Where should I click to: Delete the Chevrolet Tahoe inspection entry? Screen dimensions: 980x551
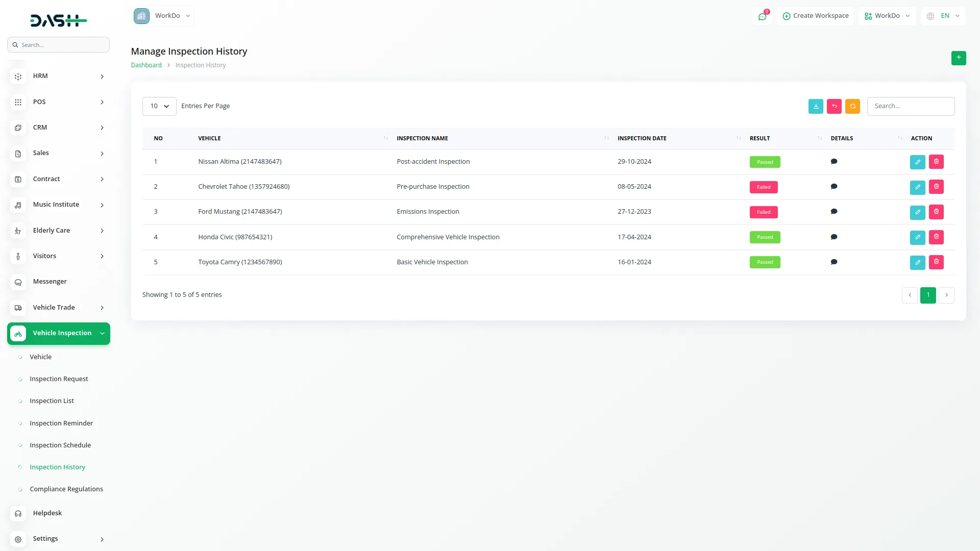pyautogui.click(x=936, y=187)
